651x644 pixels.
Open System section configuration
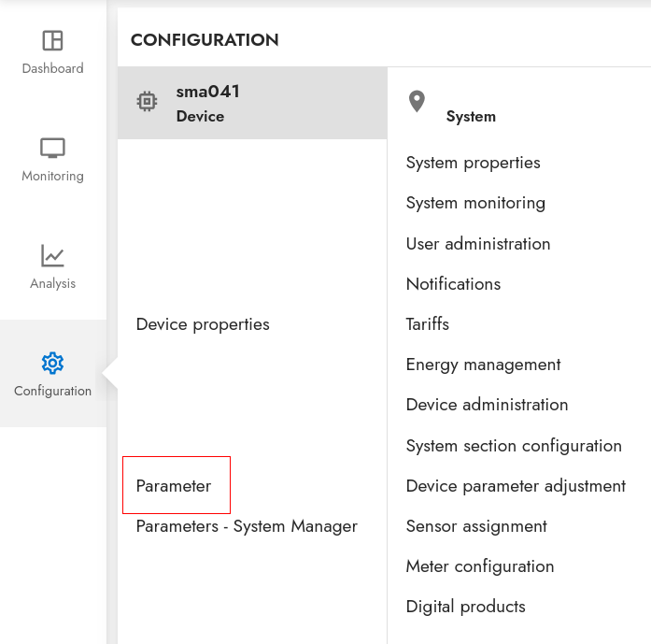514,446
